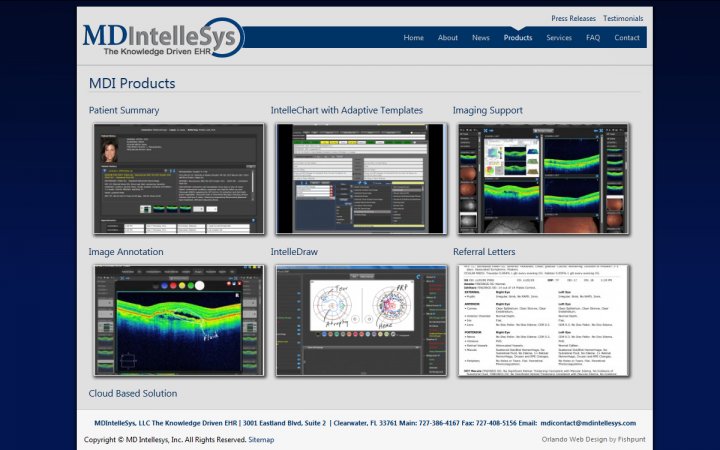The height and width of the screenshot is (450, 720).
Task: Open the FAQ page
Action: (x=593, y=38)
